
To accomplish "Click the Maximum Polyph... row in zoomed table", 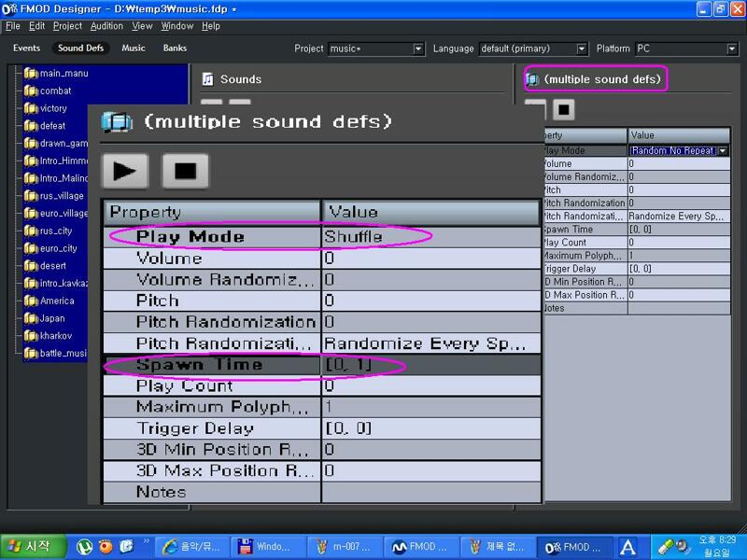I will [322, 407].
